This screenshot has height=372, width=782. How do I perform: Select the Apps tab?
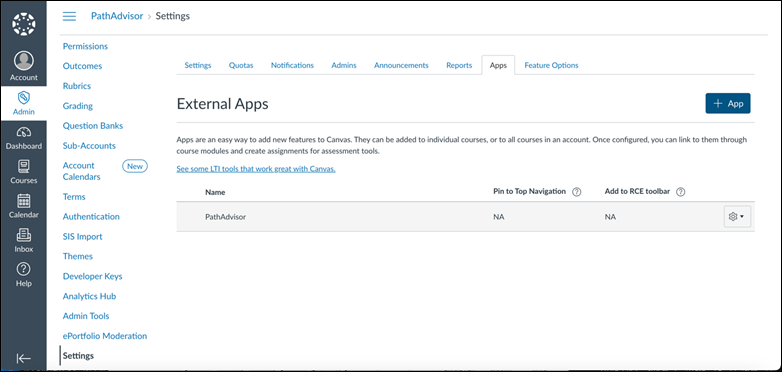pos(498,65)
